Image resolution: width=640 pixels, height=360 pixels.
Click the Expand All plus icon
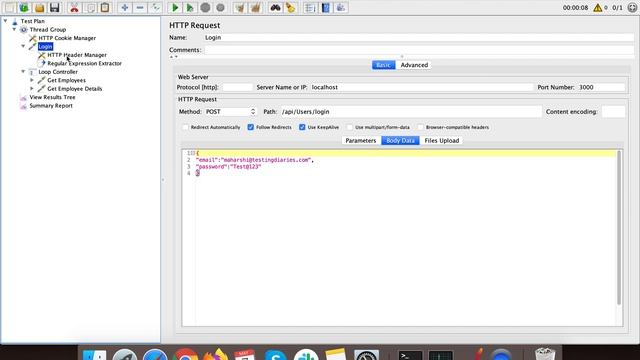click(x=125, y=7)
